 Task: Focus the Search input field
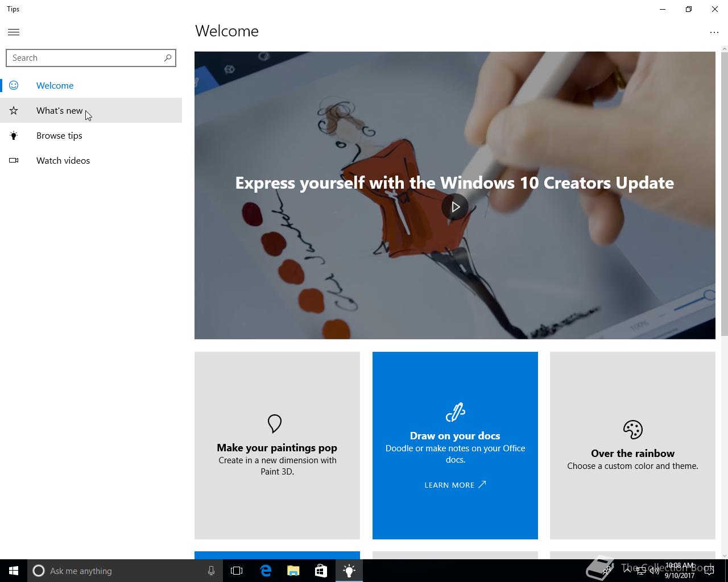[x=91, y=58]
